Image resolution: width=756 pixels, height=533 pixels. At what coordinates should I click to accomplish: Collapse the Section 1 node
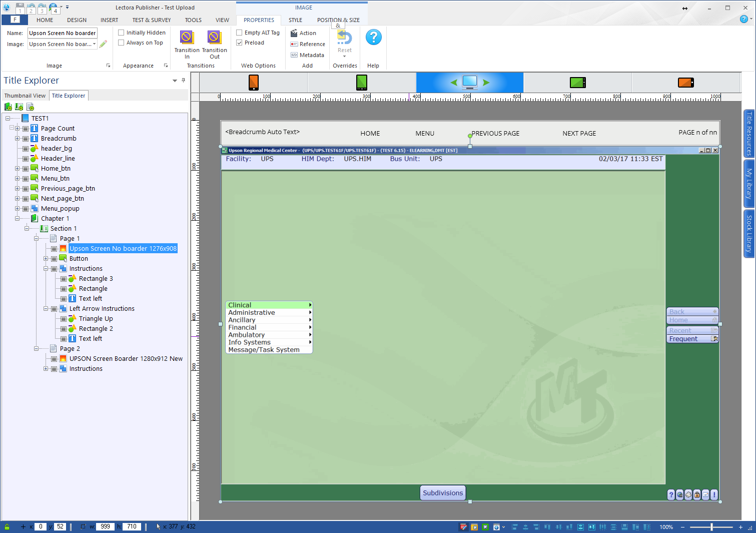pos(27,229)
